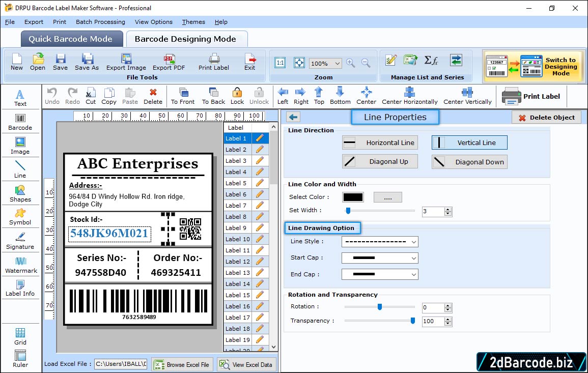This screenshot has width=588, height=373.
Task: Click the Save As icon
Action: pyautogui.click(x=87, y=62)
